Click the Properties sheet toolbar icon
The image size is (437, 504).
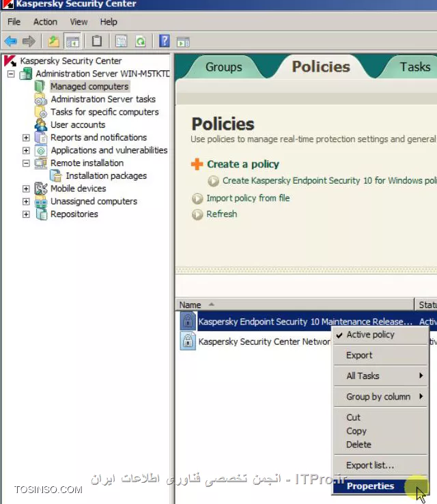point(121,41)
